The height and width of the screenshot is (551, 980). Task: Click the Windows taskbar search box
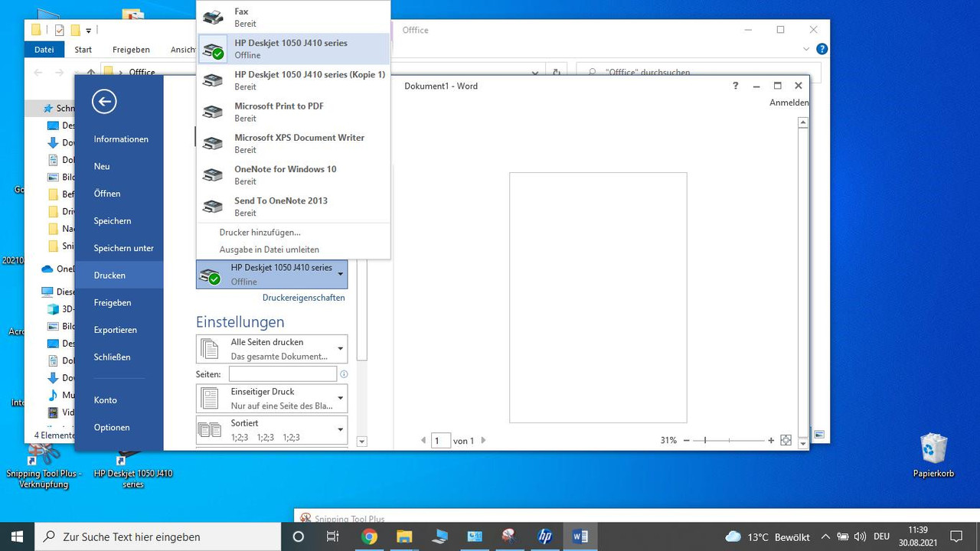click(x=158, y=536)
